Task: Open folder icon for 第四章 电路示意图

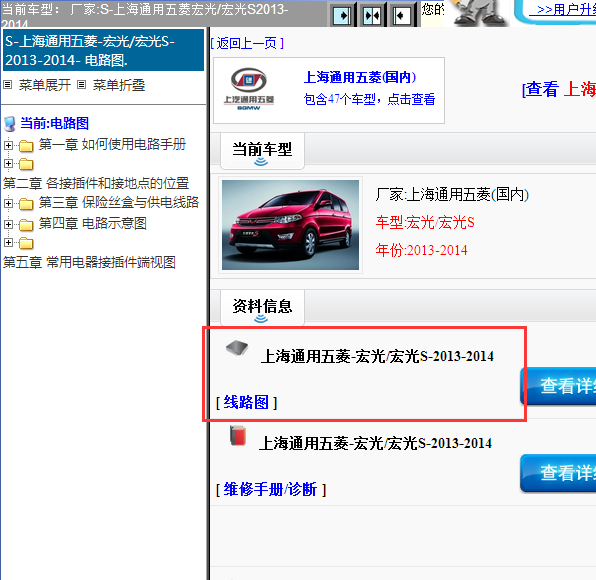Action: [26, 225]
